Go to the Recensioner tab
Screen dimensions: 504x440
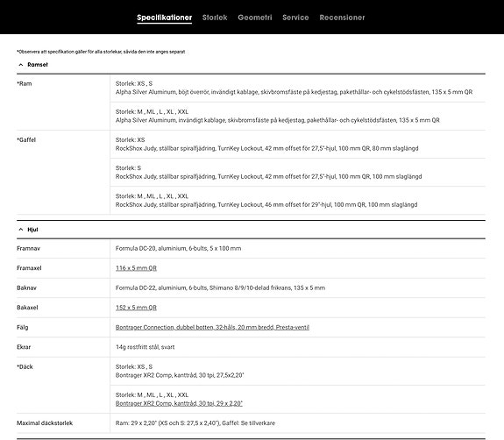[342, 18]
